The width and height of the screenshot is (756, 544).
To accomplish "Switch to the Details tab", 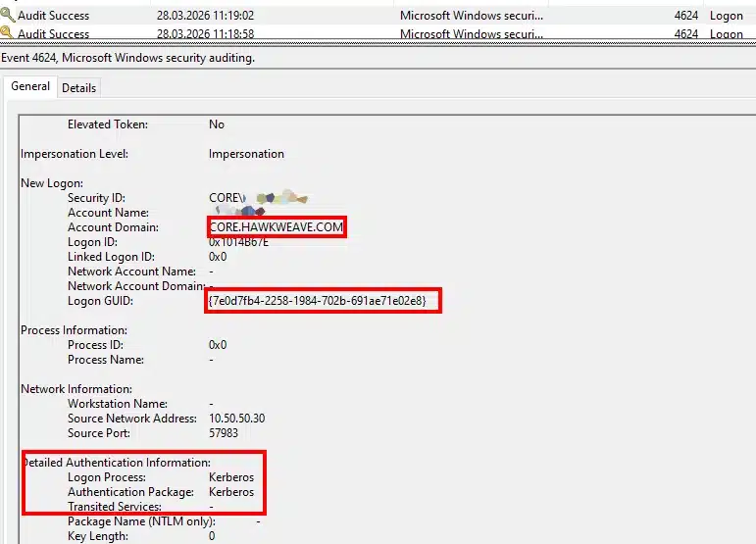I will 78,87.
